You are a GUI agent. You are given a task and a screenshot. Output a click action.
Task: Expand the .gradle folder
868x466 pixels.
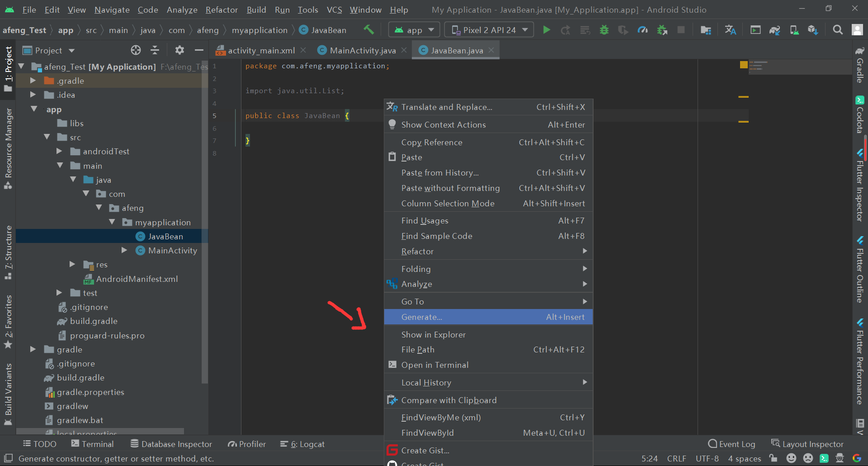(33, 81)
